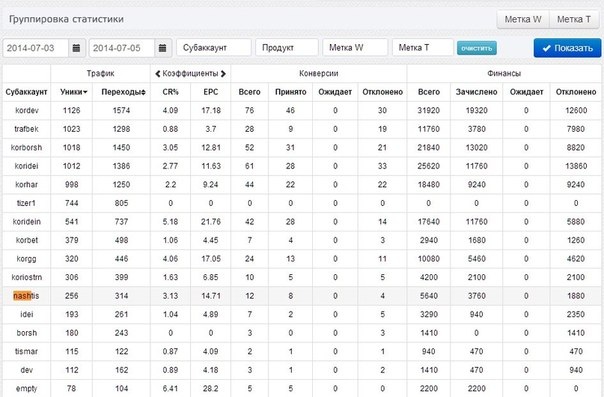Click the очистить button
Image resolution: width=604 pixels, height=397 pixels.
pos(476,48)
